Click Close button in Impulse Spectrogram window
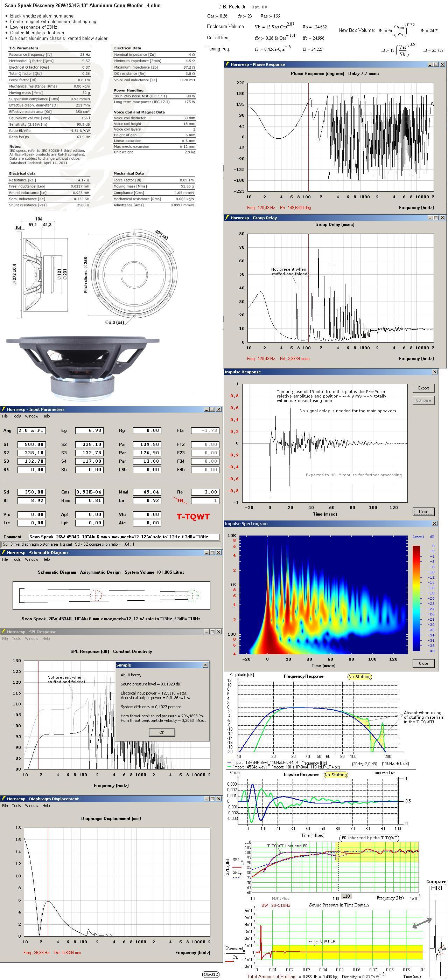The width and height of the screenshot is (448, 980). [423, 663]
